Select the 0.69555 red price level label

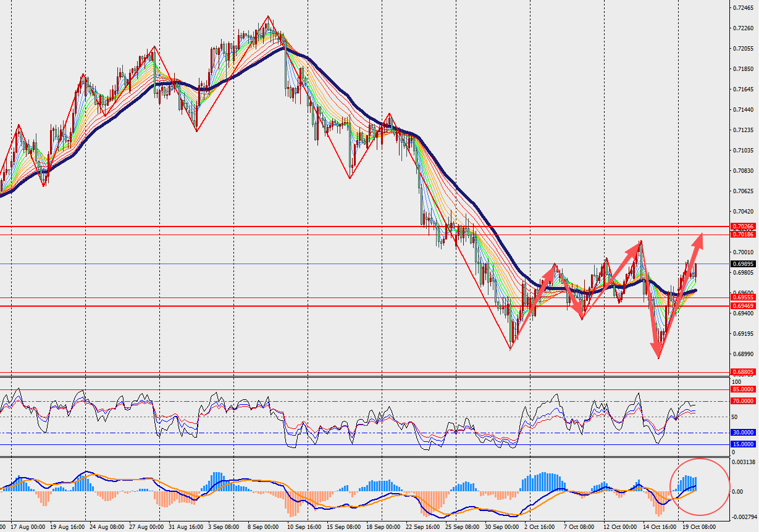(743, 297)
